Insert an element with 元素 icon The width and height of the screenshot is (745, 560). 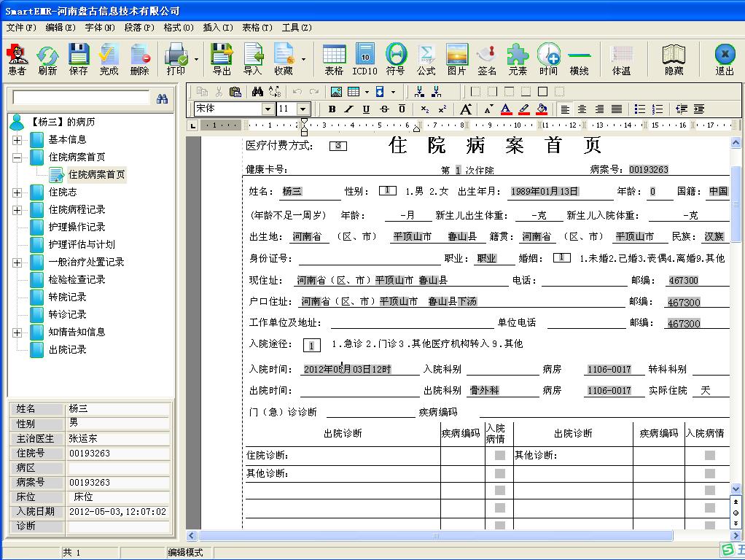point(518,59)
